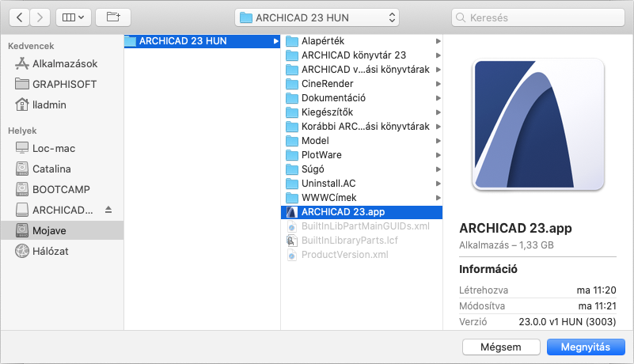Open the Uninstall.AC folder
Viewport: 634px width, 364px height.
tap(362, 184)
